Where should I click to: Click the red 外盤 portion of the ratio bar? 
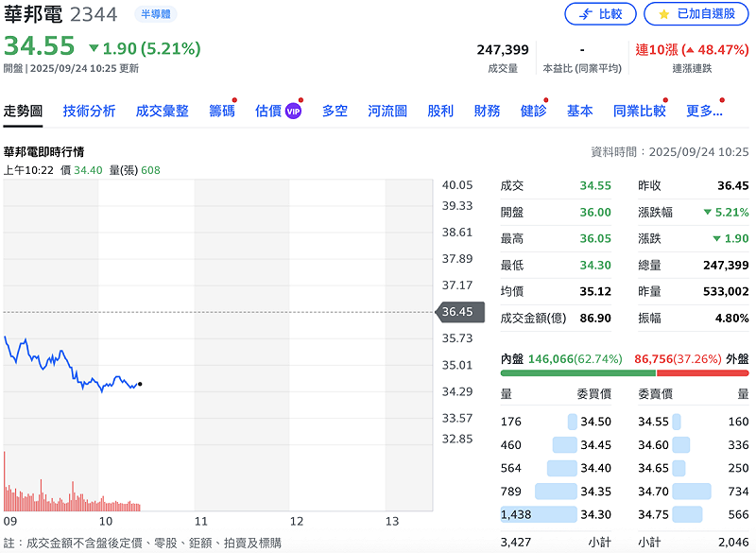point(702,373)
